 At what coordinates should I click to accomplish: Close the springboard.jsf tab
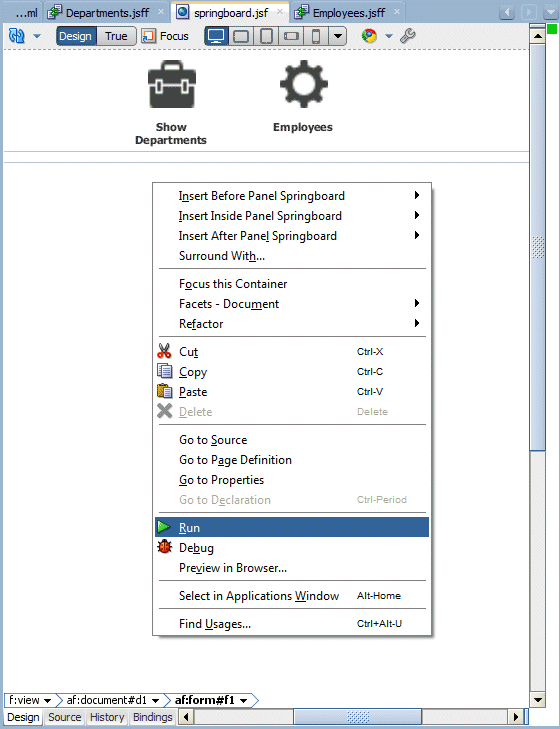[x=280, y=12]
